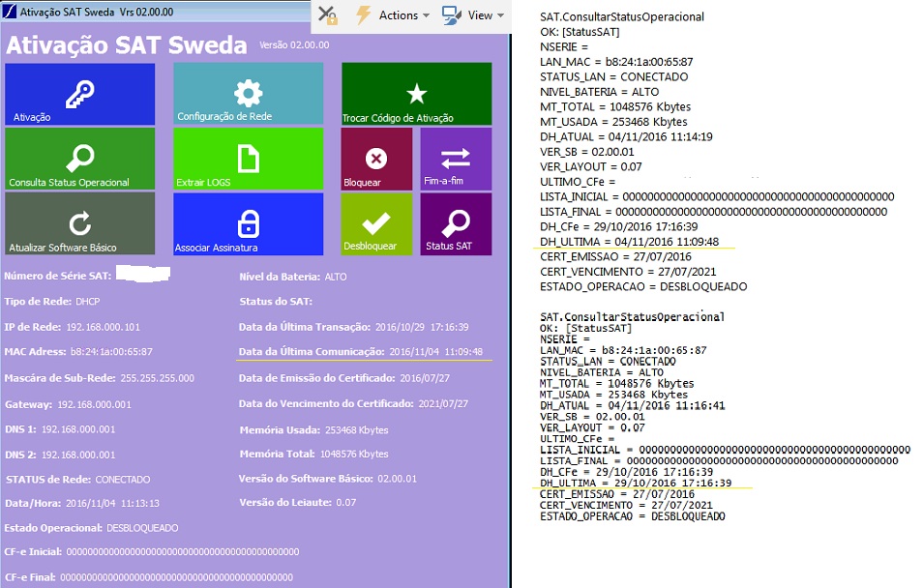The height and width of the screenshot is (588, 923).
Task: Select Trocar Código de Ativação star tile
Action: (x=417, y=94)
